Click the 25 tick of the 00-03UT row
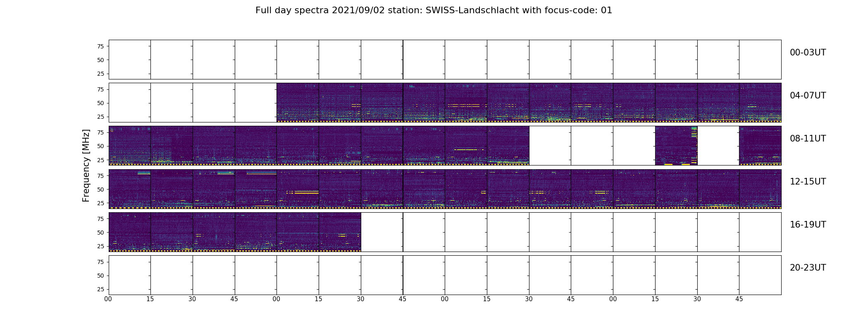Viewport: 868px width, 331px height. click(x=100, y=74)
